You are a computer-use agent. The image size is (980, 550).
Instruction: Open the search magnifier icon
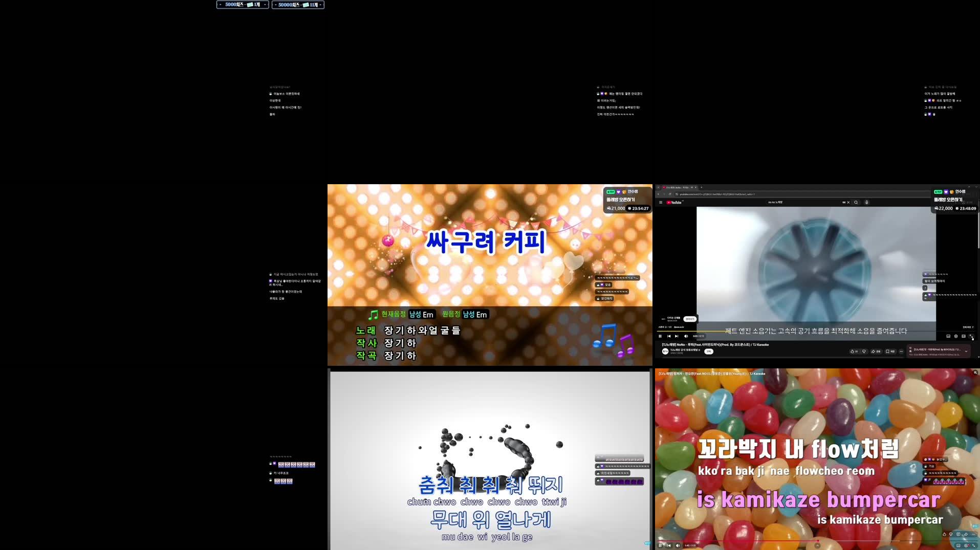click(x=857, y=202)
